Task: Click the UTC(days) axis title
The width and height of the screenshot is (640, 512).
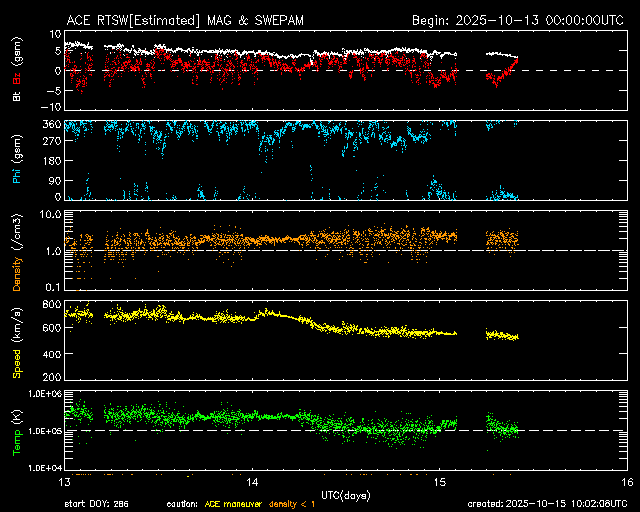Action: pos(345,494)
